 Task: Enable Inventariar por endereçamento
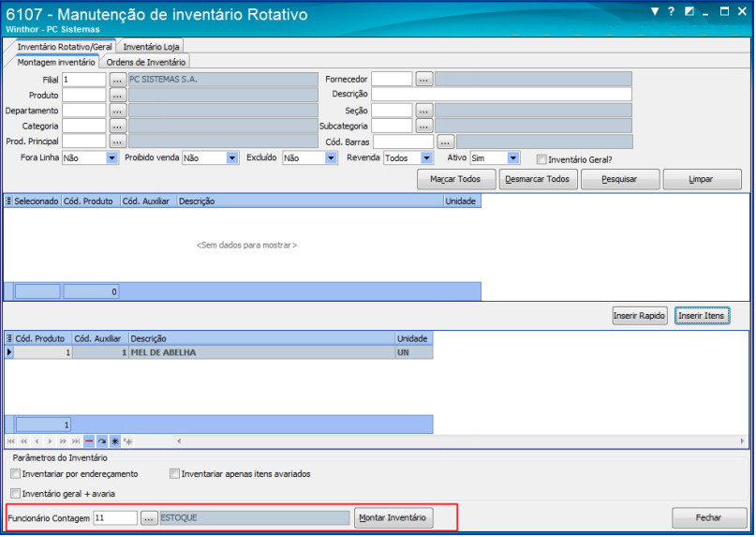[x=15, y=474]
